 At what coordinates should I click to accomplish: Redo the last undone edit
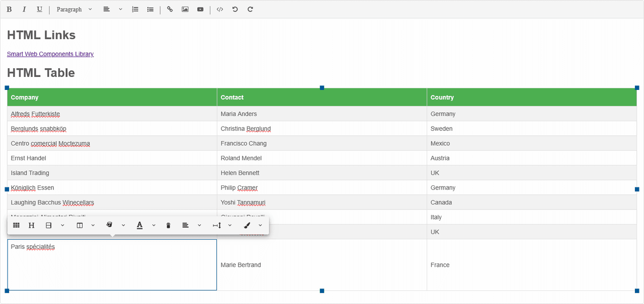[250, 10]
